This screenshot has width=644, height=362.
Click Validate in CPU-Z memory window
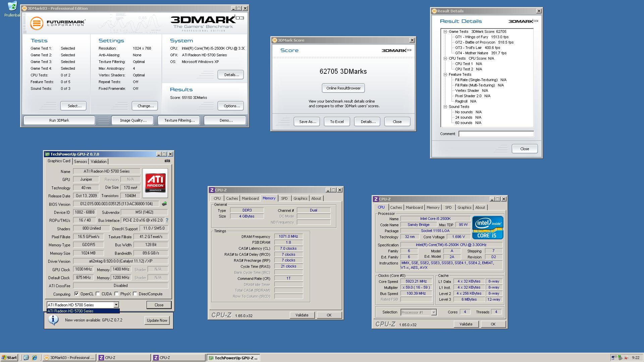click(x=302, y=315)
